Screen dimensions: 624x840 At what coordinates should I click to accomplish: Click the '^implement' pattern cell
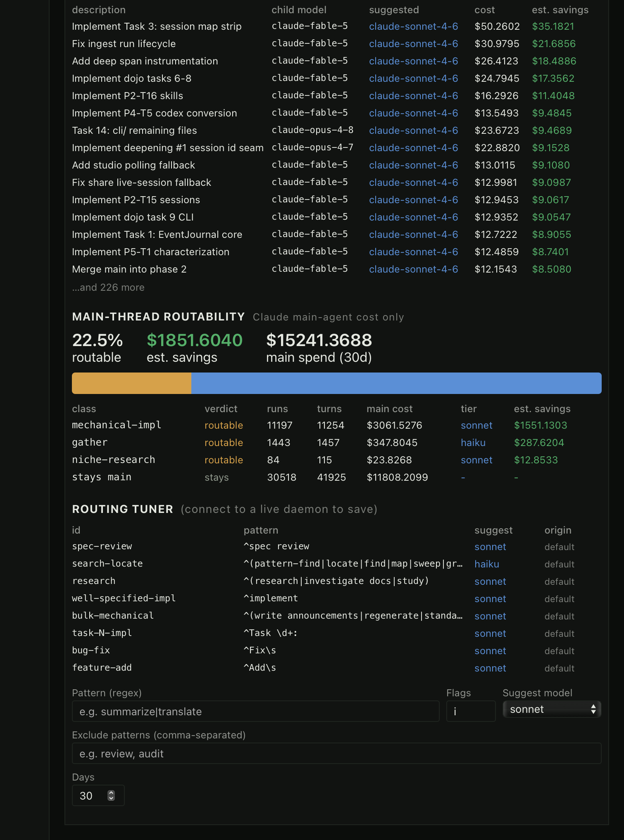tap(271, 598)
